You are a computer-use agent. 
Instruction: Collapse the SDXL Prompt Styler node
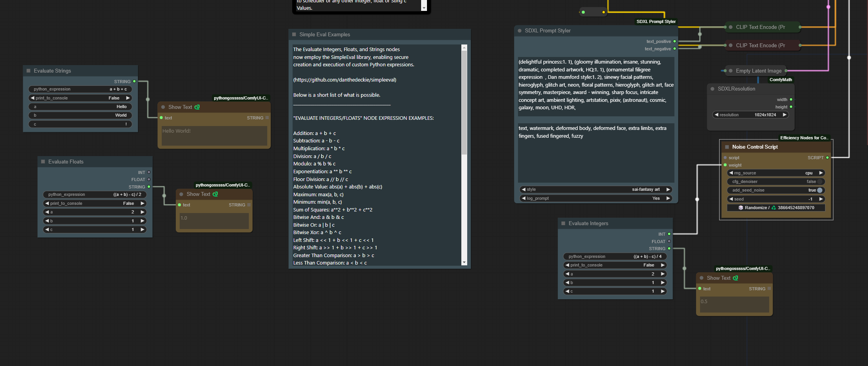click(520, 30)
